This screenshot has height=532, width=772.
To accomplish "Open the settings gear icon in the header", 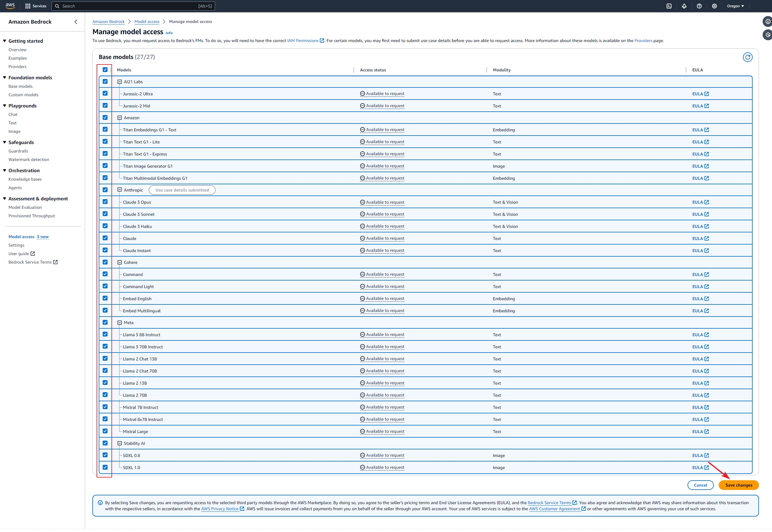I will 714,6.
